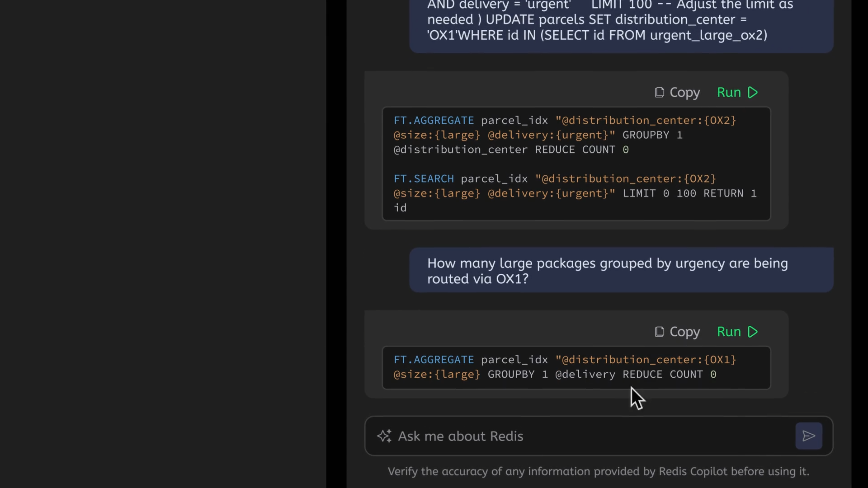This screenshot has width=868, height=488.
Task: Select the FT.AGGREGATE OX2 urgent query text
Action: (565, 135)
